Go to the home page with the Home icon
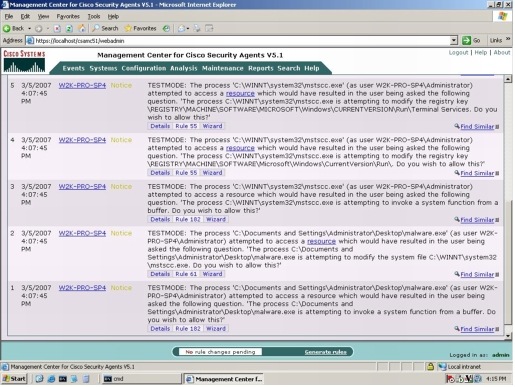The image size is (515, 387). coord(82,28)
